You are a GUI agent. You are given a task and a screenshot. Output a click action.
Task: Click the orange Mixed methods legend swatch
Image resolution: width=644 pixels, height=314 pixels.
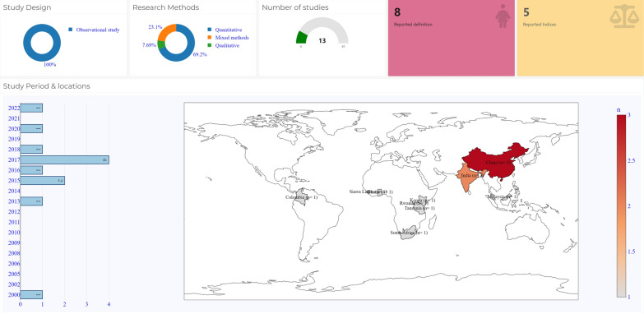click(x=210, y=37)
